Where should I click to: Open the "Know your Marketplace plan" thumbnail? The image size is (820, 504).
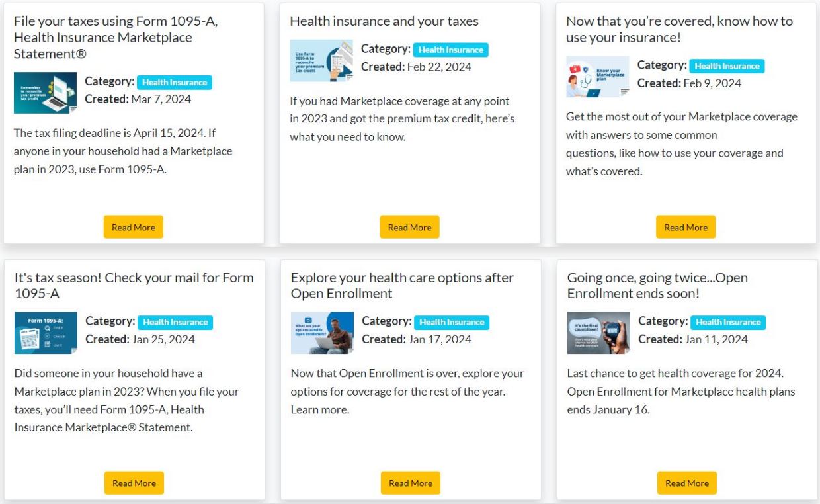tap(597, 77)
